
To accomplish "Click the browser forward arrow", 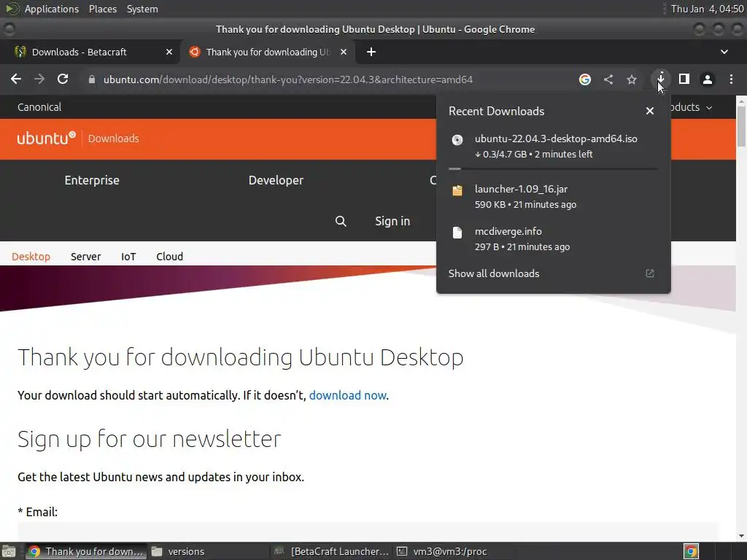I will click(39, 79).
